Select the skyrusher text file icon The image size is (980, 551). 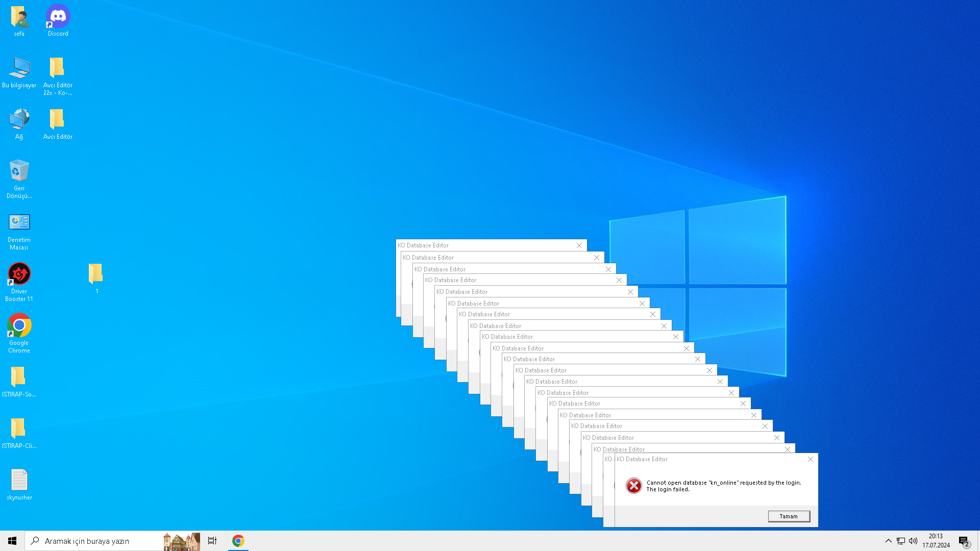(19, 485)
